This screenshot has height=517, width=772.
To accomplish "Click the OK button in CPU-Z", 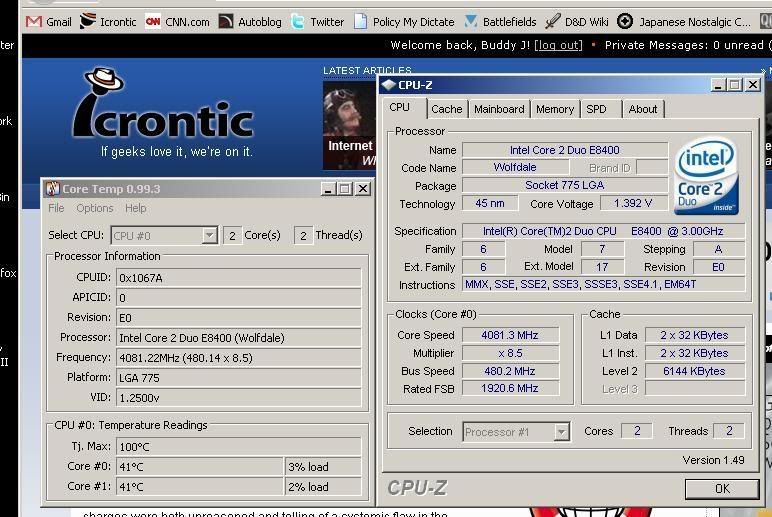I will [722, 488].
